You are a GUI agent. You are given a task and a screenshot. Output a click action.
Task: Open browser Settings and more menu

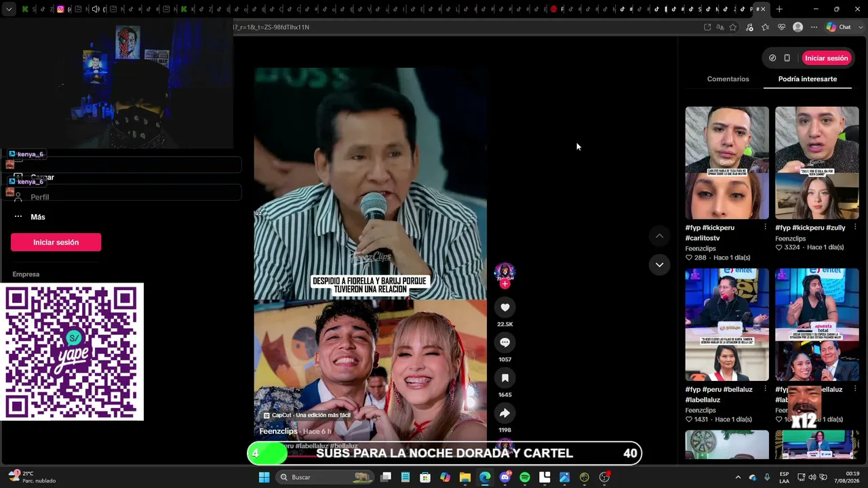click(814, 27)
